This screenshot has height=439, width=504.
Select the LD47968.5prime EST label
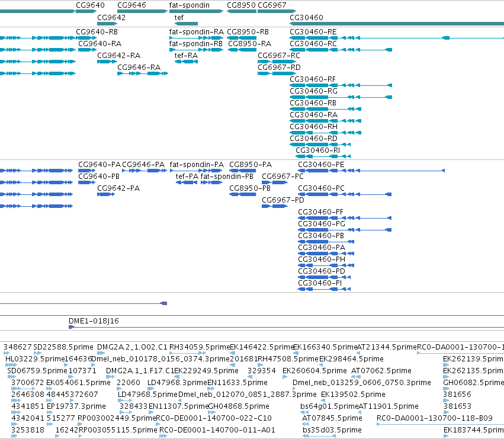coord(147,395)
